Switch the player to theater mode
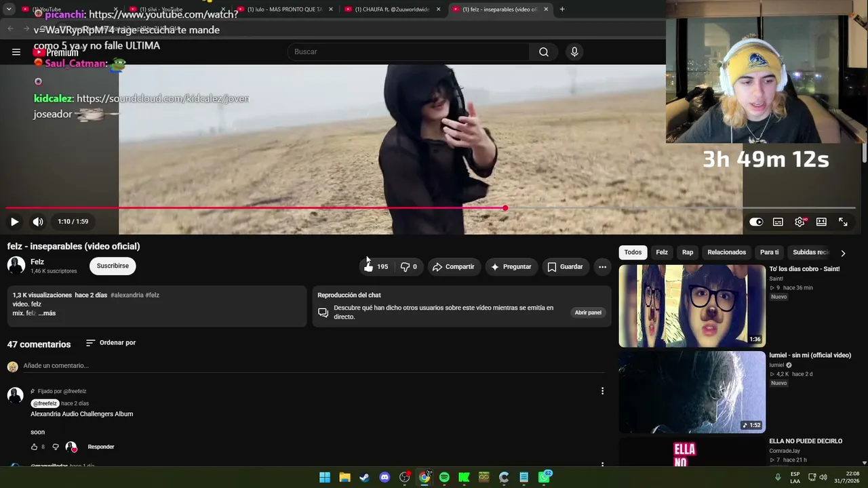The width and height of the screenshot is (868, 488). [x=821, y=222]
